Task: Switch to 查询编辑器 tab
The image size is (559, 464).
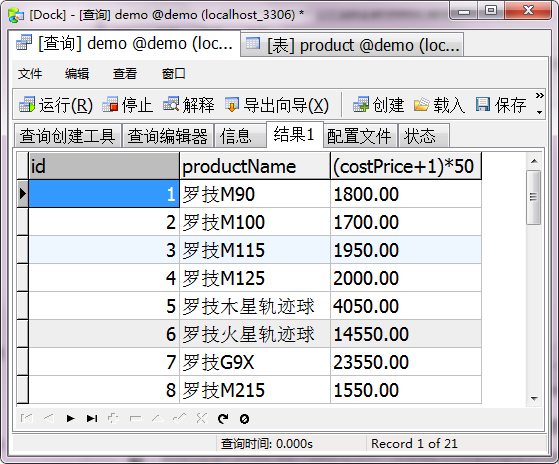Action: click(x=168, y=136)
